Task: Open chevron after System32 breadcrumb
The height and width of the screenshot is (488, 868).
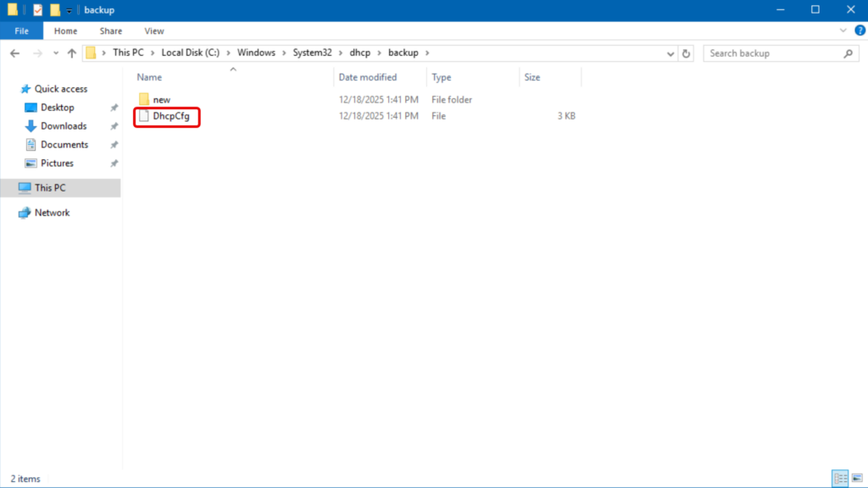Action: (x=341, y=53)
